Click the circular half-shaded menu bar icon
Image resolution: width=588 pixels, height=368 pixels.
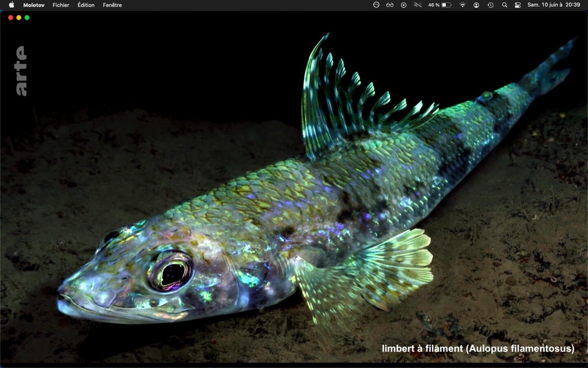click(376, 5)
